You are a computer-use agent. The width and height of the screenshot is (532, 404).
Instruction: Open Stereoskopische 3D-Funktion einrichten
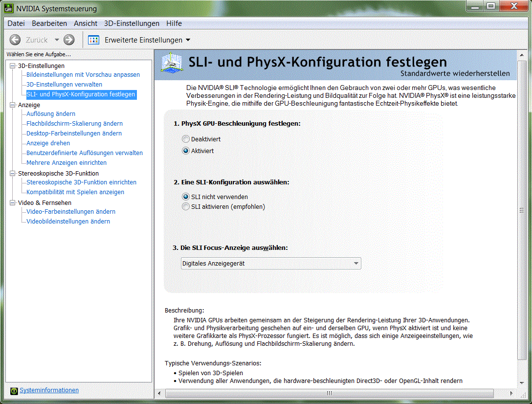pyautogui.click(x=82, y=182)
